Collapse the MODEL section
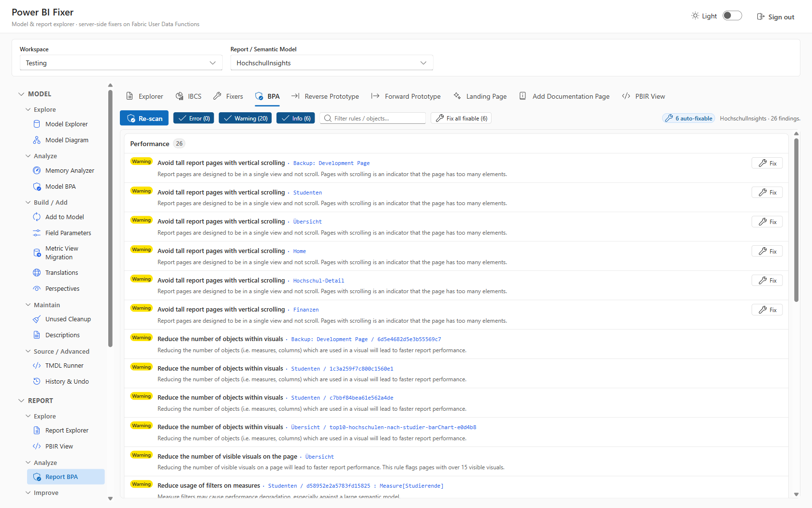The width and height of the screenshot is (812, 508). point(21,94)
